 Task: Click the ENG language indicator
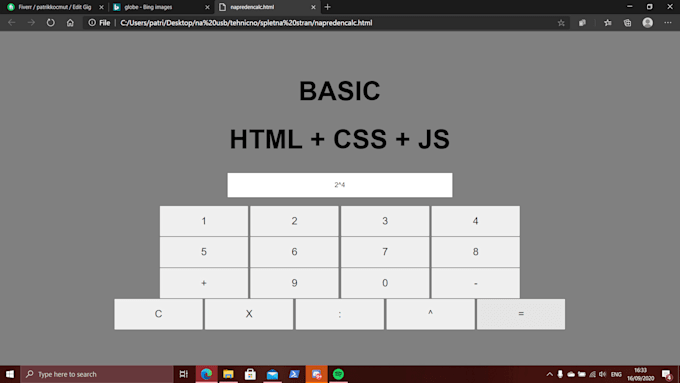click(x=616, y=374)
